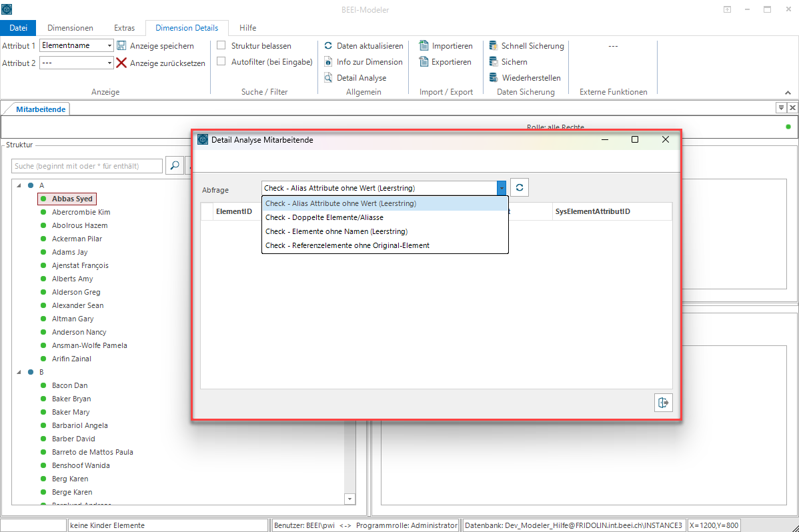Select Ansman-Wolfe Pamela tree item
The height and width of the screenshot is (532, 799).
coord(89,345)
